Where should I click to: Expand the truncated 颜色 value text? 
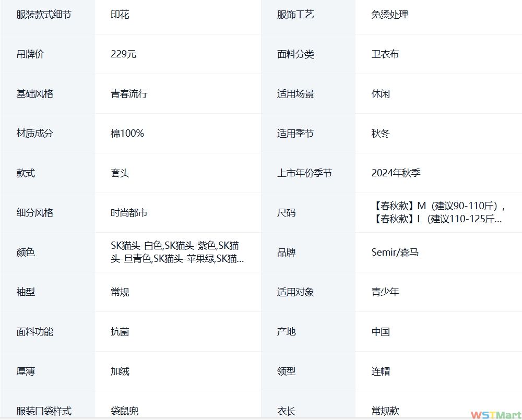(x=176, y=252)
